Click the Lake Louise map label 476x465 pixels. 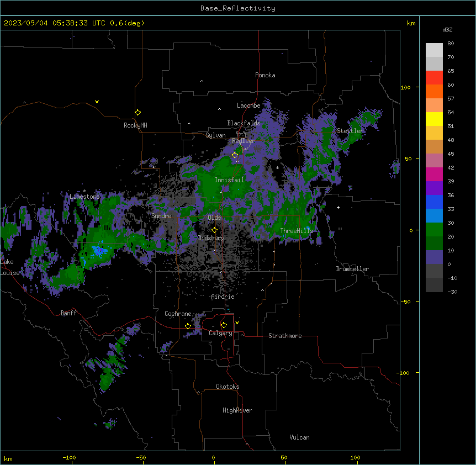[x=10, y=267]
